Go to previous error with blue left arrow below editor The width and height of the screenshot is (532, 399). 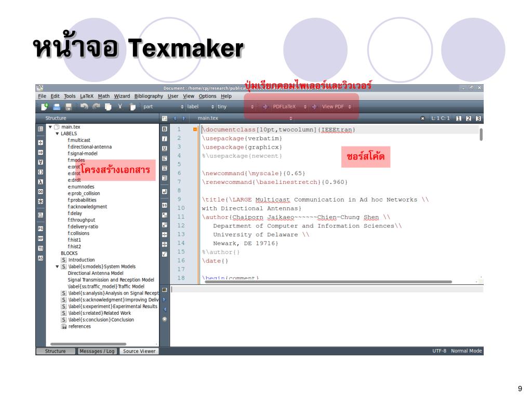[x=165, y=310]
